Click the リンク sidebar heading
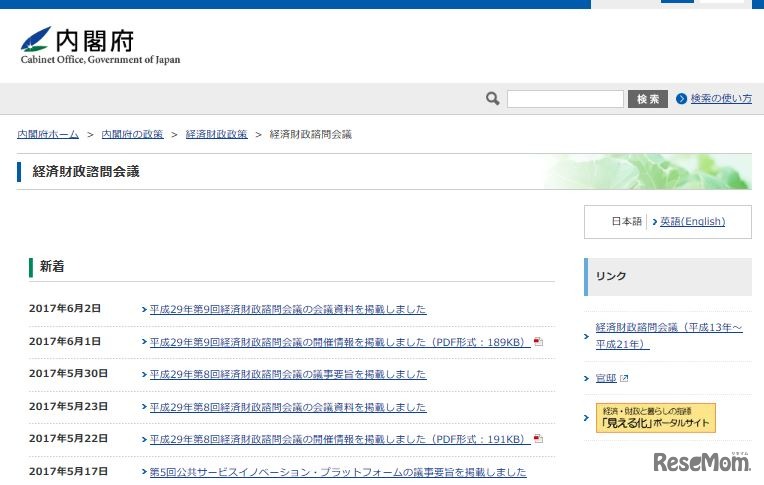764x485 pixels. pyautogui.click(x=611, y=276)
